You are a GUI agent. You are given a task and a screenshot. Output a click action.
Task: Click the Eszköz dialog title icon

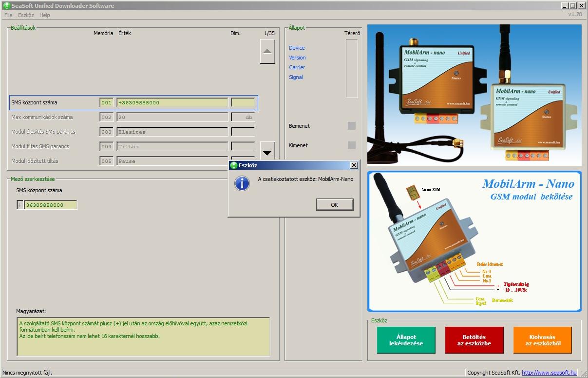pos(234,165)
